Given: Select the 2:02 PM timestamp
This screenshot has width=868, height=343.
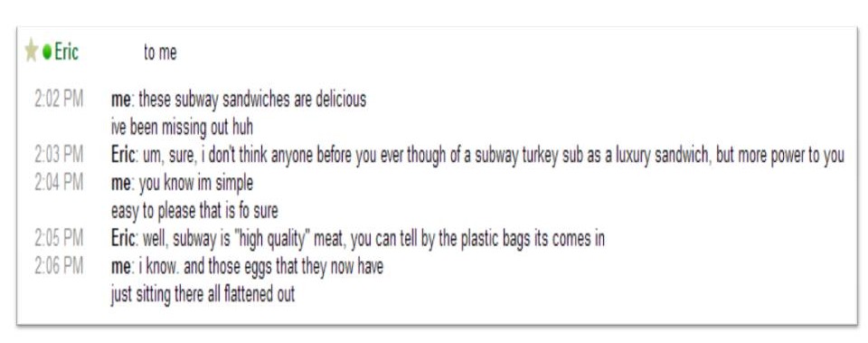Looking at the screenshot, I should click(x=59, y=100).
